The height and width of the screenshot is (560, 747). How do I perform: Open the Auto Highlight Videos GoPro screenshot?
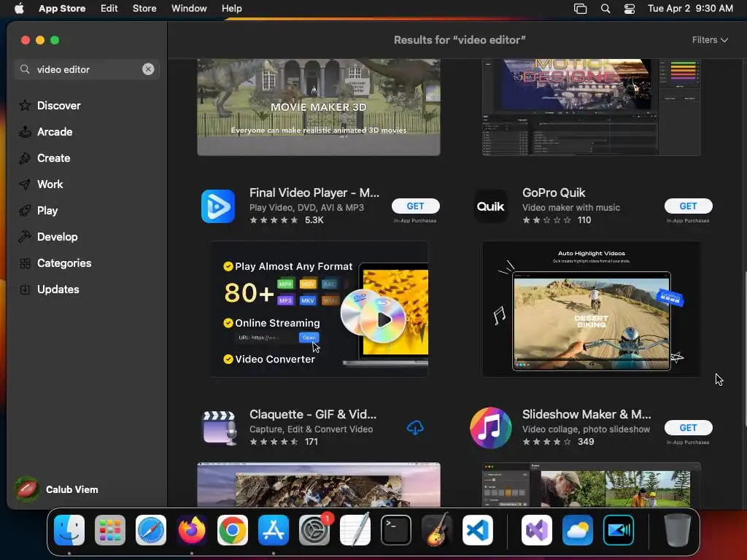click(591, 309)
